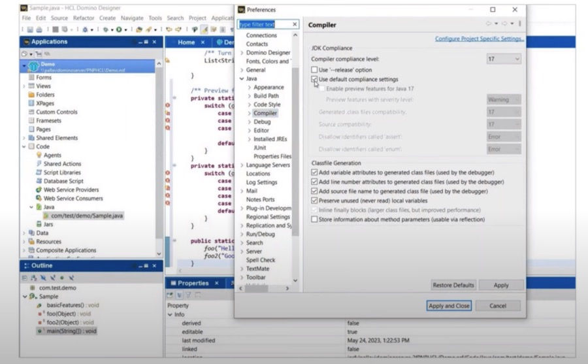
Task: Open Configure Project Specific Settings link
Action: click(x=480, y=39)
